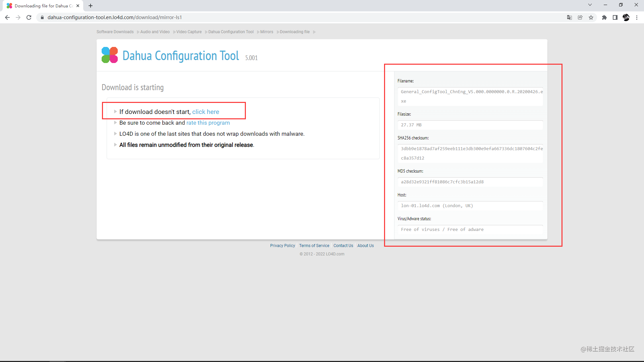Image resolution: width=644 pixels, height=362 pixels.
Task: Minimize the browser window
Action: click(605, 5)
